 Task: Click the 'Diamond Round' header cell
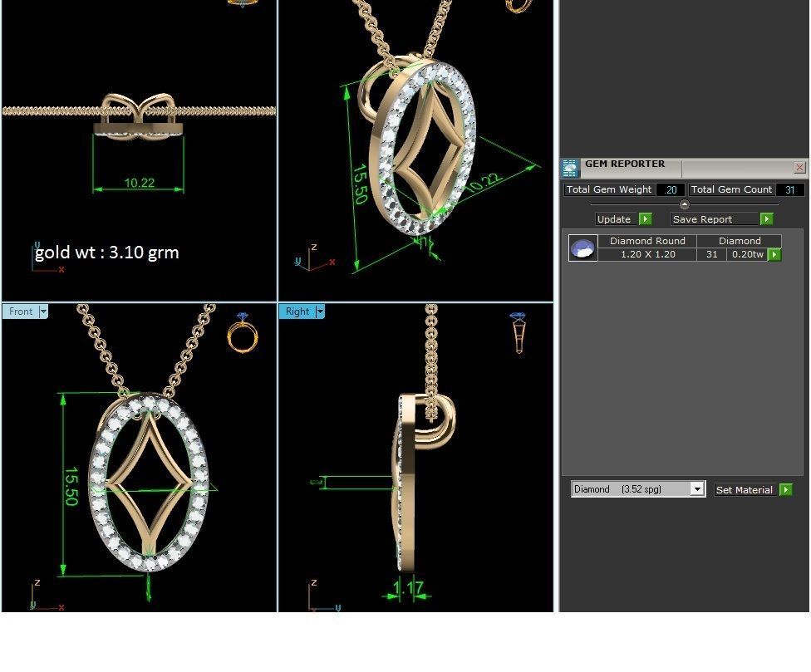point(647,241)
